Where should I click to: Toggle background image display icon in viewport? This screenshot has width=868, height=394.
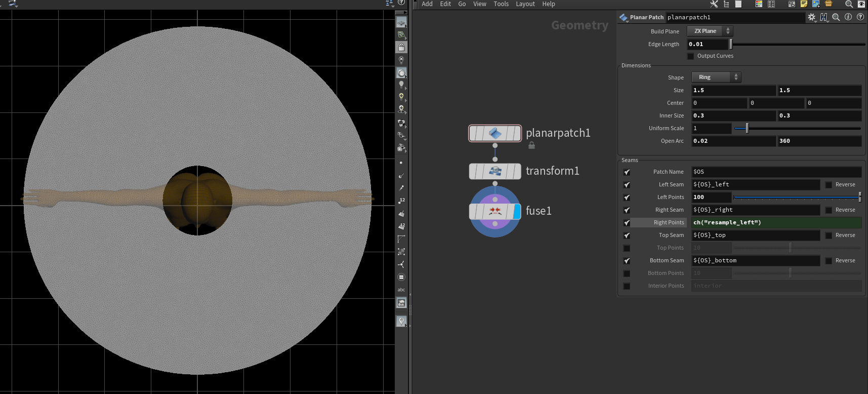(x=401, y=303)
